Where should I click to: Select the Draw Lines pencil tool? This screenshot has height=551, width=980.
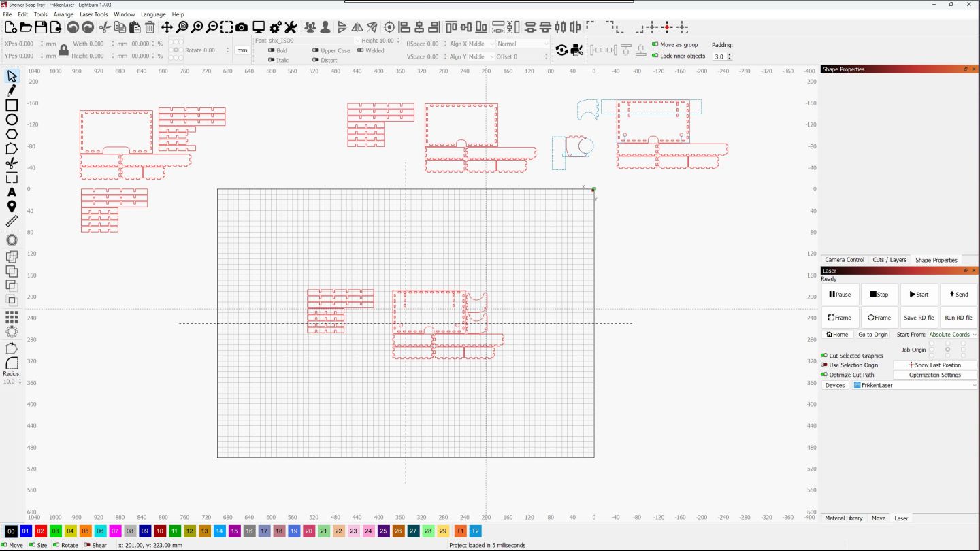tap(12, 90)
